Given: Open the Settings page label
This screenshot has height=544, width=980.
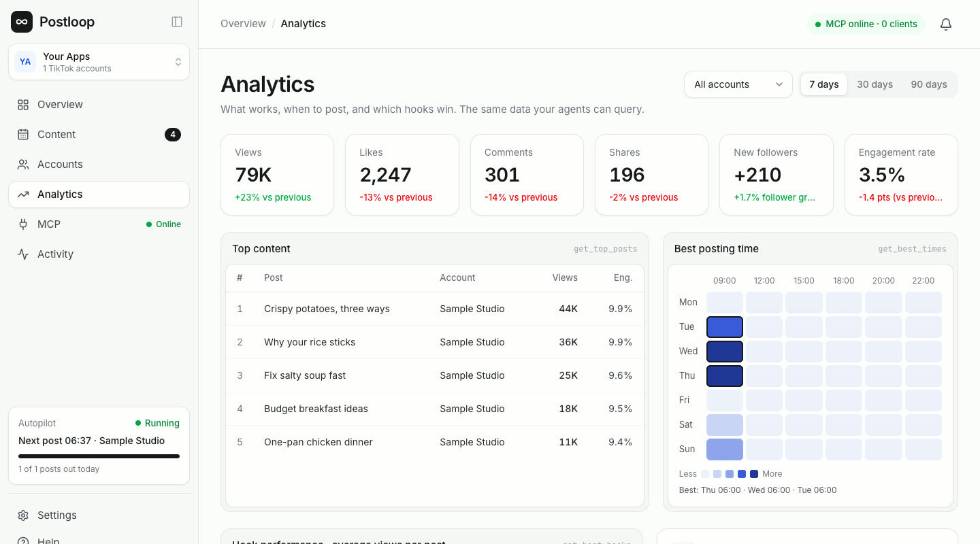Looking at the screenshot, I should (57, 515).
